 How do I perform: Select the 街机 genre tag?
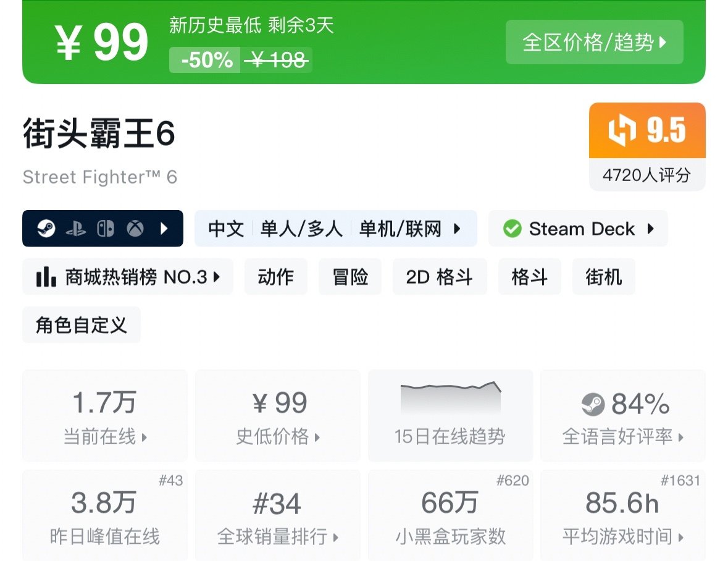coord(603,277)
